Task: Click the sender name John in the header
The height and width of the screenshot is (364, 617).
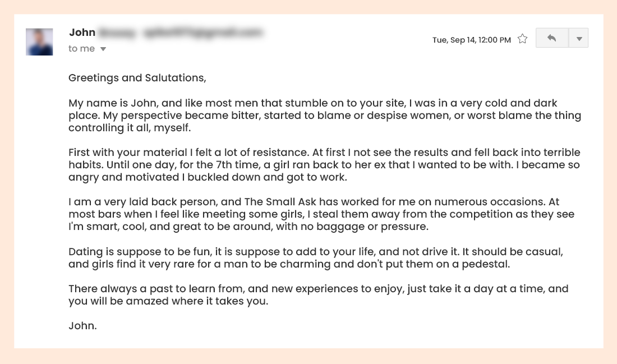Action: (82, 33)
